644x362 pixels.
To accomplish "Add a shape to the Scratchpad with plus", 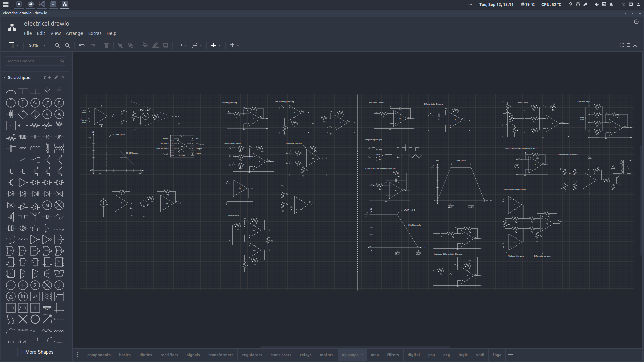I will (50, 77).
